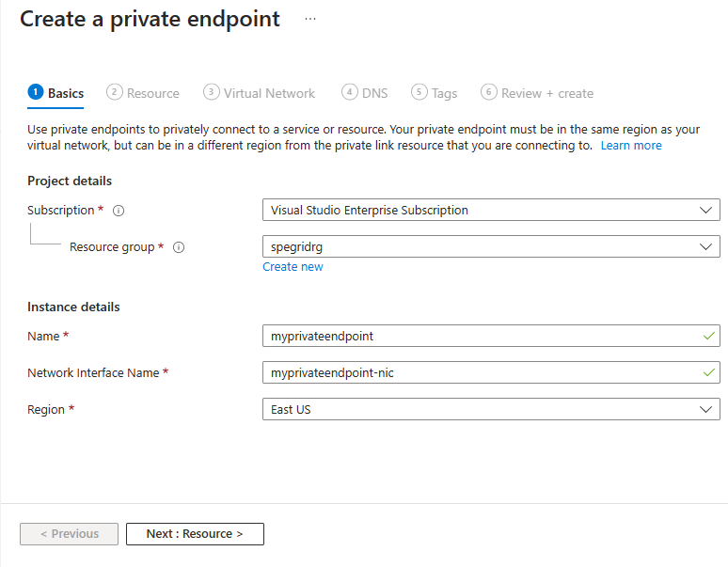Viewport: 728px width, 567px height.
Task: Click the Project details heading
Action: 70,181
